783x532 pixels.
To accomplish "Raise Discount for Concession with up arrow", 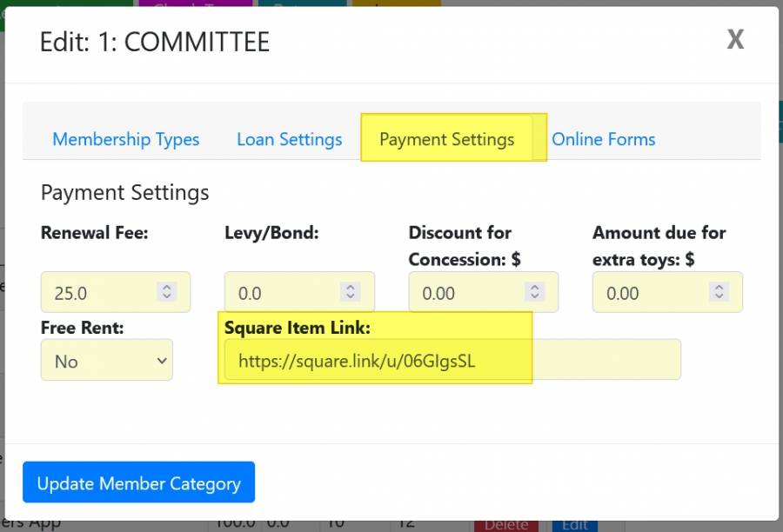I will tap(534, 288).
